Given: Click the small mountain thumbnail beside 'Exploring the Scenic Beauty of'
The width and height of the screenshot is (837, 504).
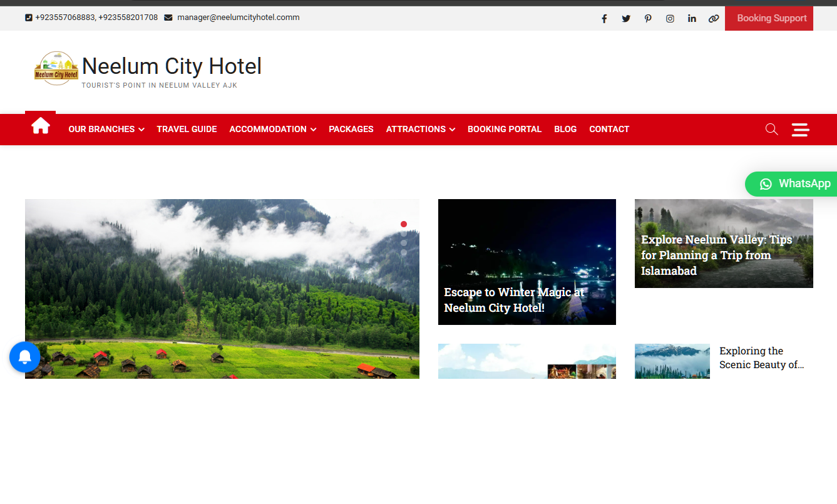Looking at the screenshot, I should pos(672,361).
